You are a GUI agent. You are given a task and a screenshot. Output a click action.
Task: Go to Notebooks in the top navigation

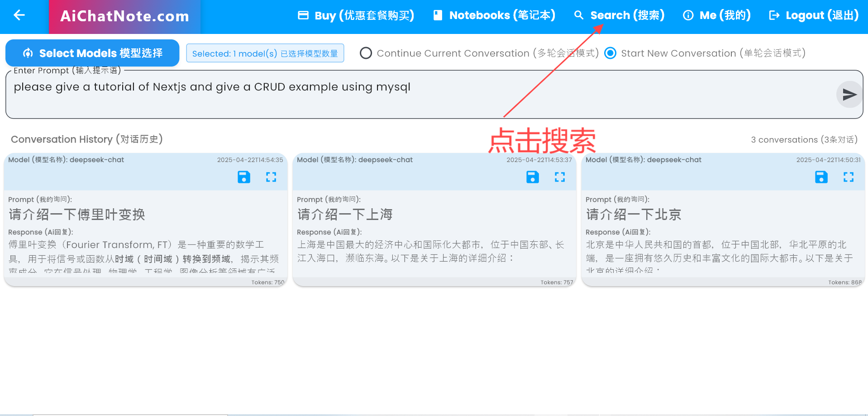tap(494, 15)
